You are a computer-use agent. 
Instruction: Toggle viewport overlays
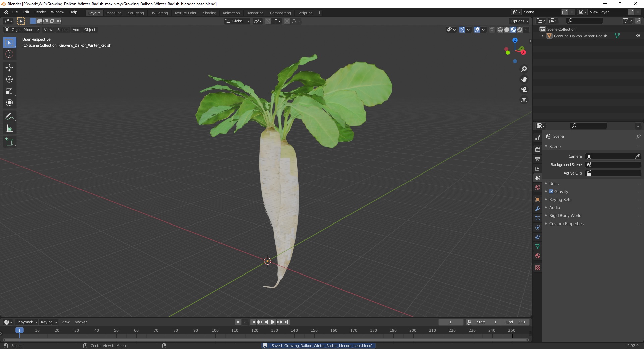[477, 30]
